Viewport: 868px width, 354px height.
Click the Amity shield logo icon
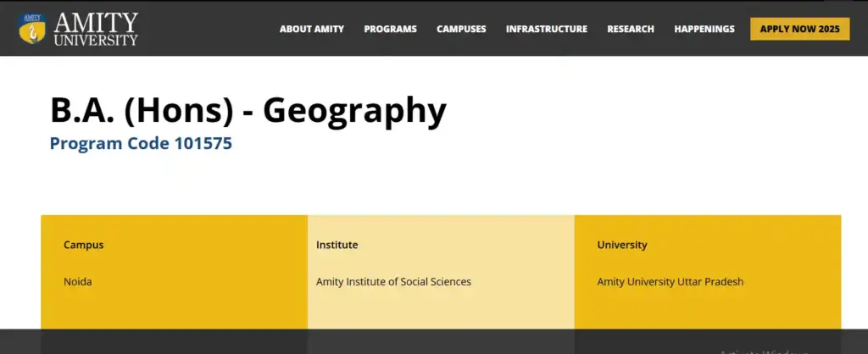click(x=32, y=28)
